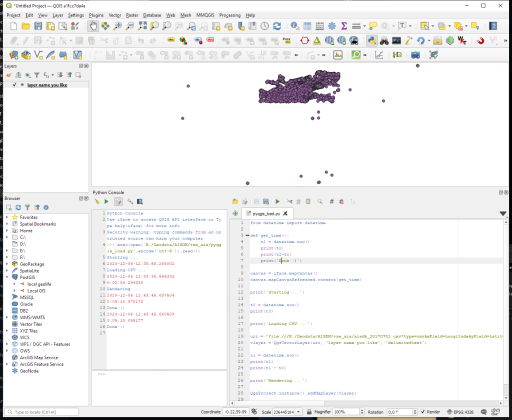512x420 pixels.
Task: Collapse the PostGIS tree node
Action: pos(7,277)
